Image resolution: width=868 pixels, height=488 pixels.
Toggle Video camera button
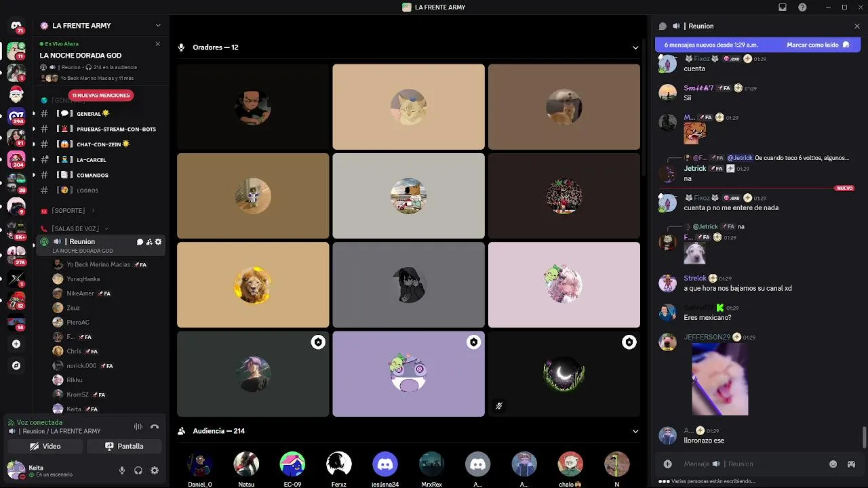pos(45,446)
